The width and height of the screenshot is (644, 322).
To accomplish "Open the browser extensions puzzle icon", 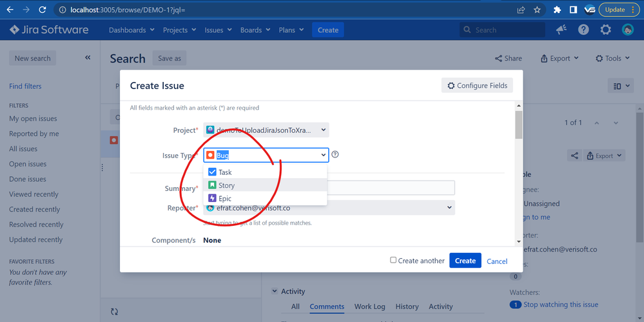I will tap(558, 10).
